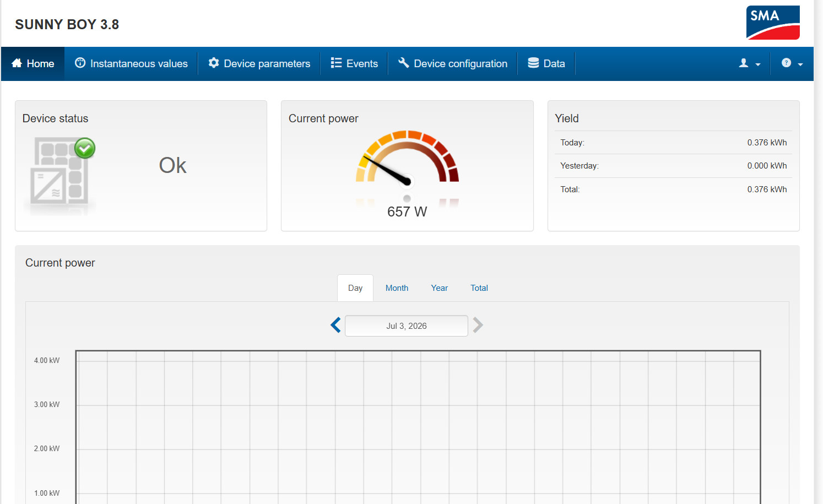Click the Instantaneous values gauge icon
Image resolution: width=823 pixels, height=504 pixels.
click(80, 63)
